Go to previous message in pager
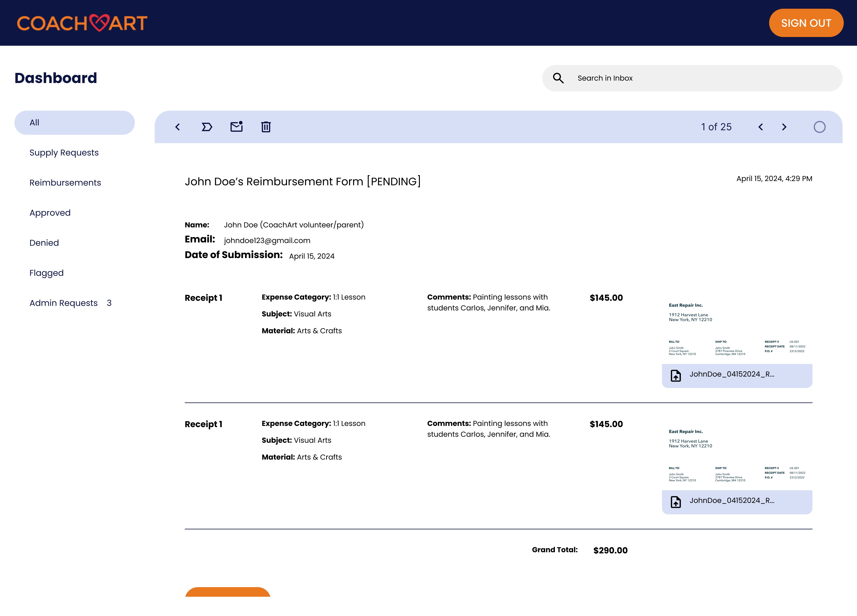 (x=761, y=127)
